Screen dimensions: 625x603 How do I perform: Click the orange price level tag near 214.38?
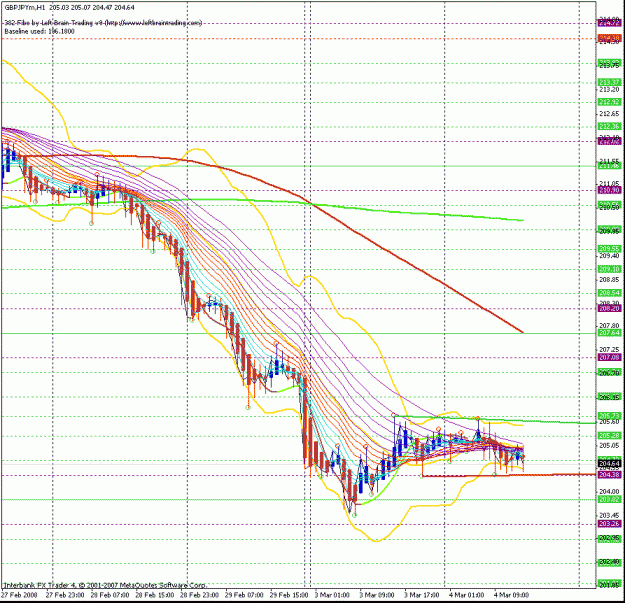[609, 39]
